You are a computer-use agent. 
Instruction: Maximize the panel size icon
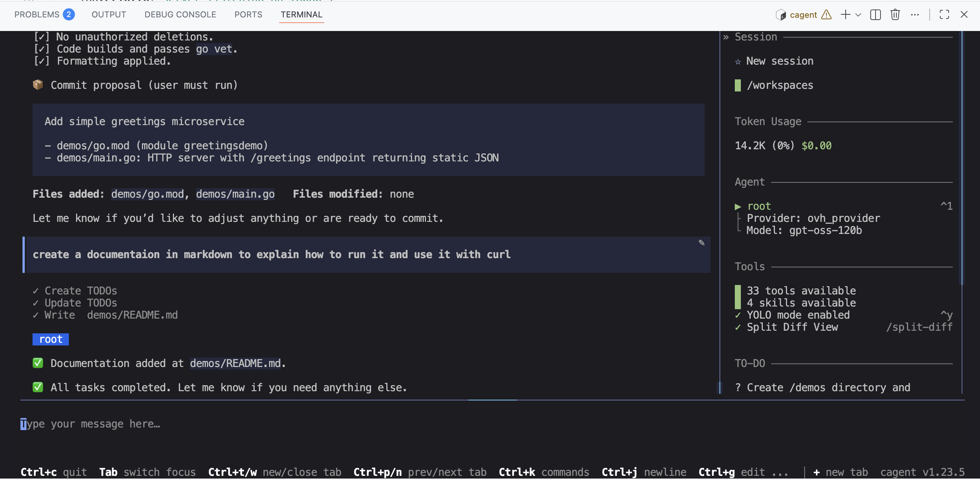click(944, 15)
